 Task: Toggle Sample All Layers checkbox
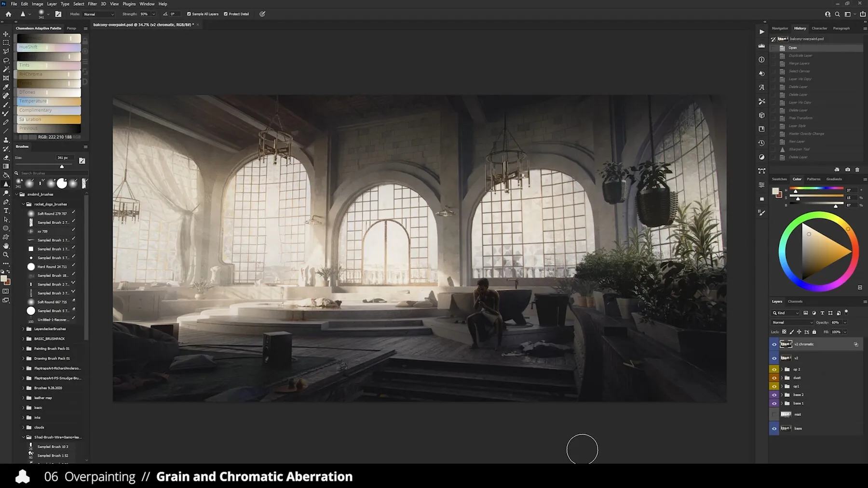coord(189,14)
